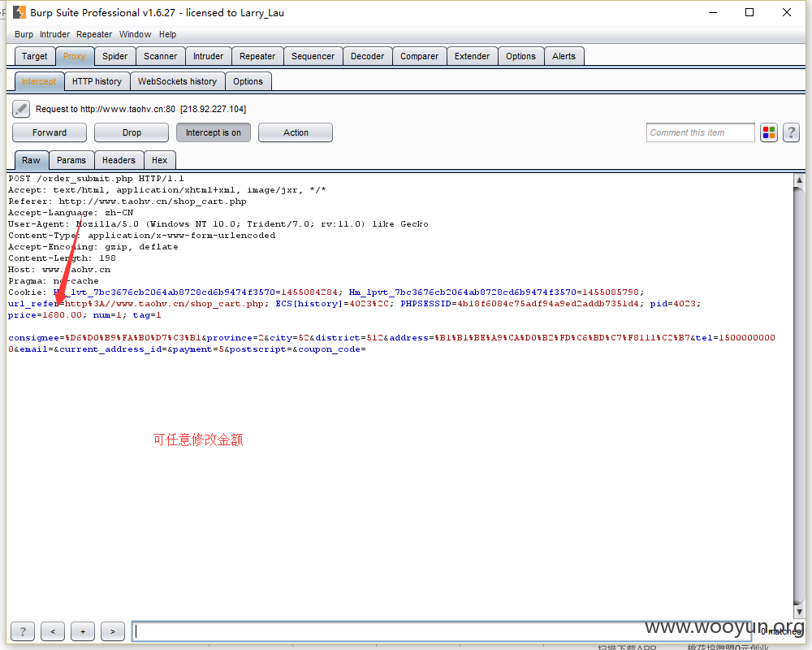
Task: Switch to the Decoder tab
Action: (x=368, y=56)
